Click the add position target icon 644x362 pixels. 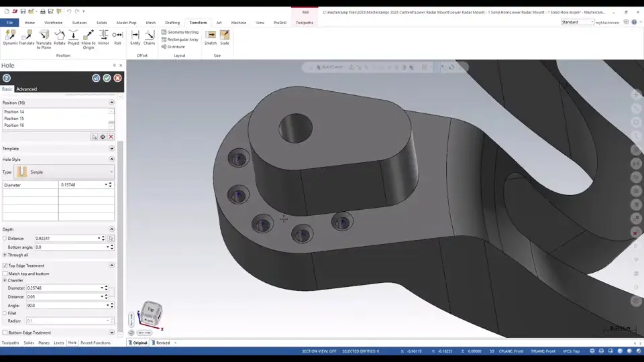click(x=103, y=137)
